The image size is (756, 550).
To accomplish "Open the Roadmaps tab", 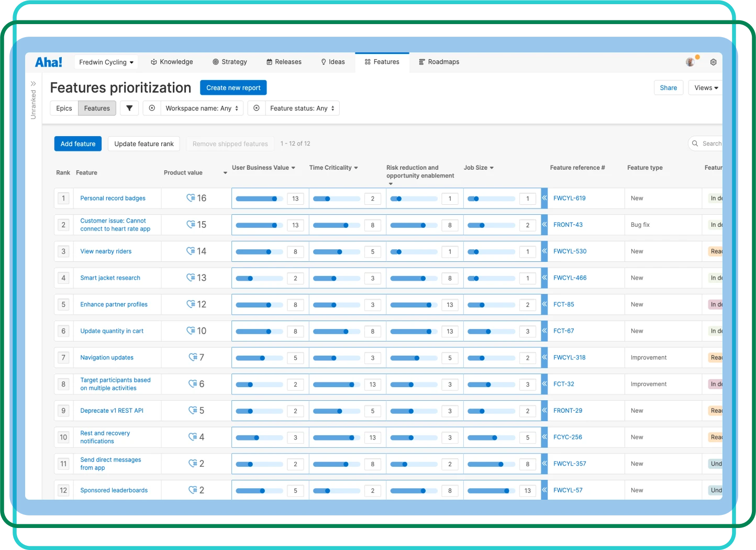I will coord(439,62).
